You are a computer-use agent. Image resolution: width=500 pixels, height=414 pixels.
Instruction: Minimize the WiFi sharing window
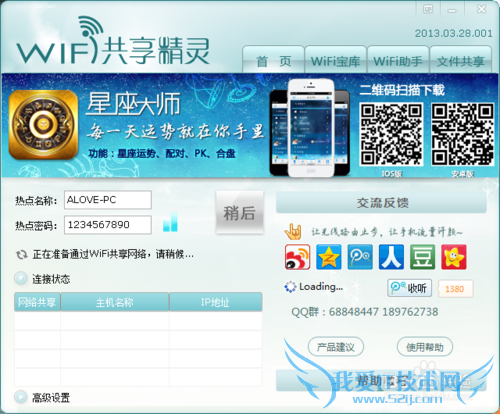452,10
